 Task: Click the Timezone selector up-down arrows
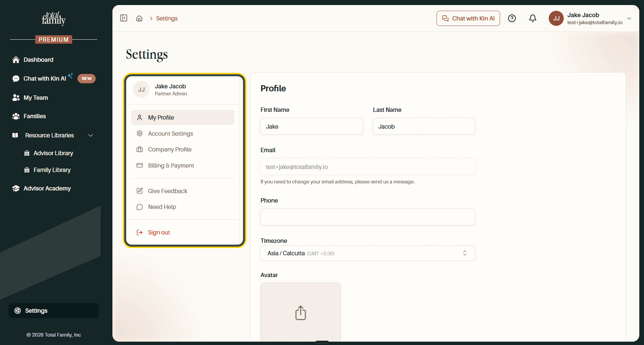465,253
